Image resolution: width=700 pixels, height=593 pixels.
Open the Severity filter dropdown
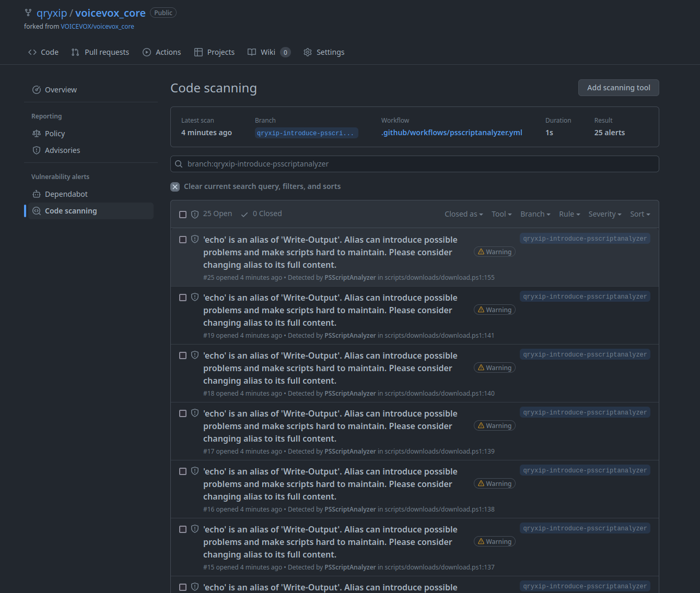(604, 214)
